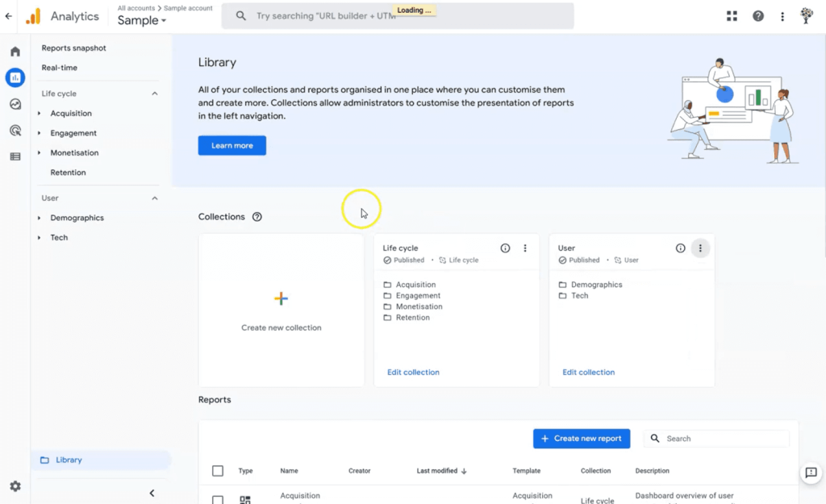Open the Help question mark icon
This screenshot has width=826, height=504.
click(758, 16)
